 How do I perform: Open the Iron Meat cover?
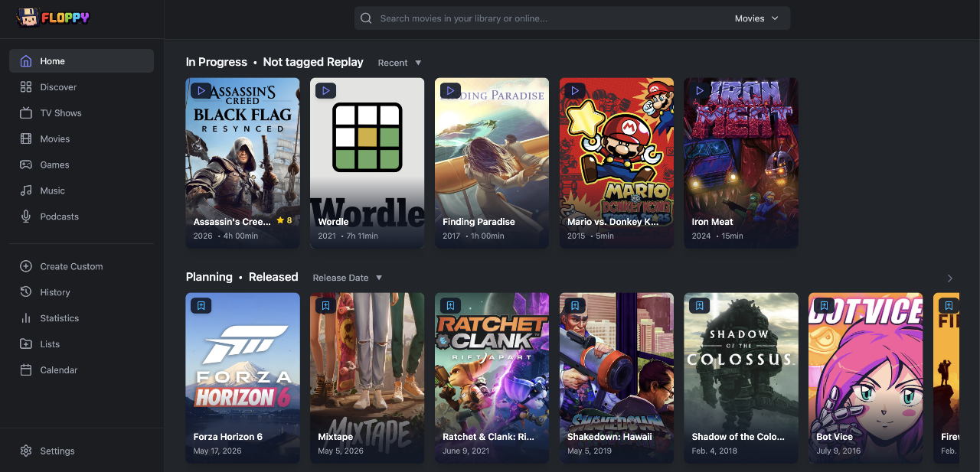741,163
